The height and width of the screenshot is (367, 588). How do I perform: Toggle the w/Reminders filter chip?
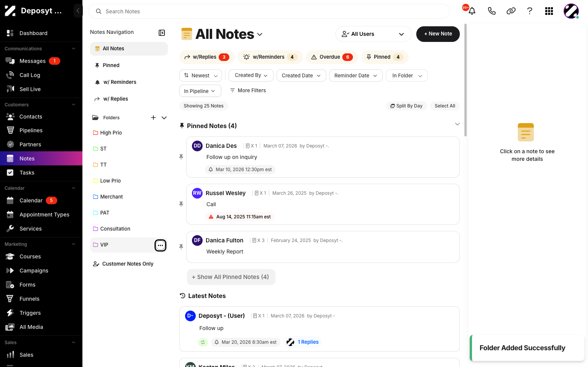click(x=270, y=57)
